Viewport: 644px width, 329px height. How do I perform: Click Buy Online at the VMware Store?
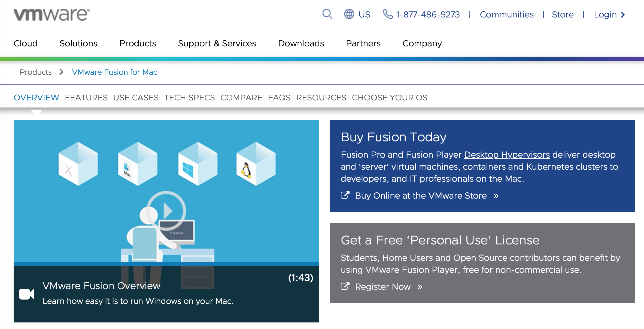point(421,196)
